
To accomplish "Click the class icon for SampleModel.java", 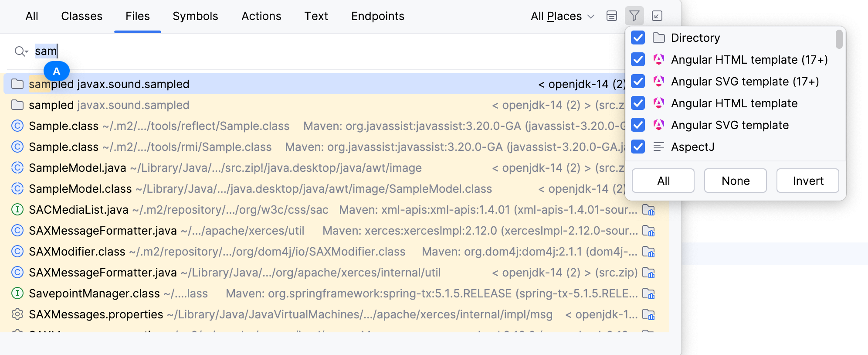I will [17, 168].
